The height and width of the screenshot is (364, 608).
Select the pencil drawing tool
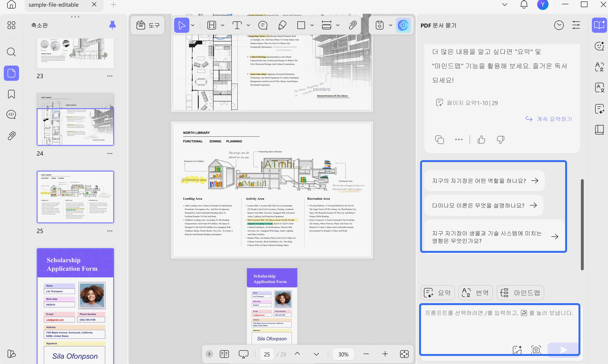pos(282,25)
